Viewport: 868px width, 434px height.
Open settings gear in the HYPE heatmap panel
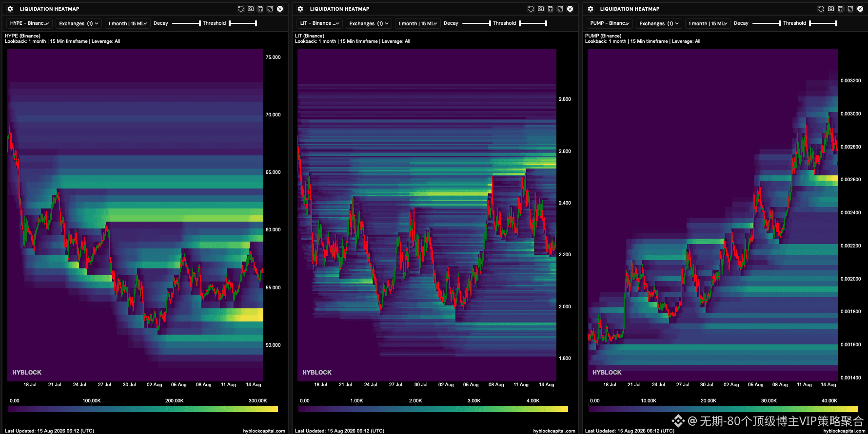point(10,9)
